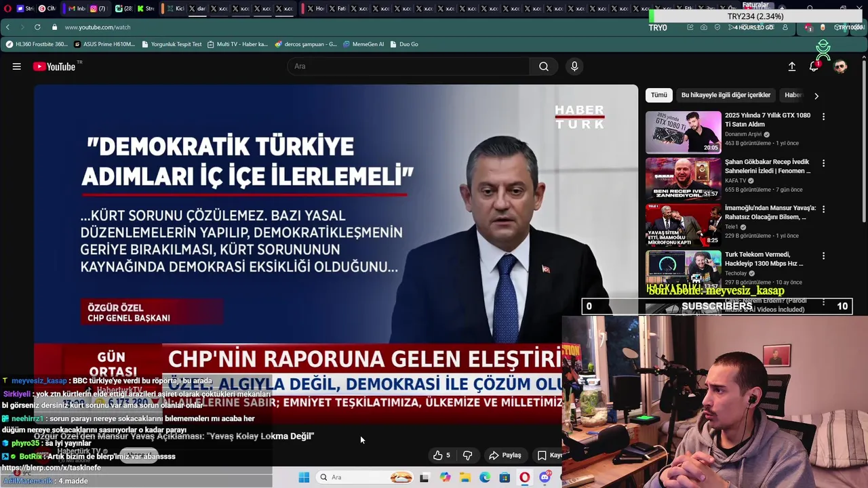
Task: Click the 'Donanım Arşivi' channel name
Action: coord(743,134)
